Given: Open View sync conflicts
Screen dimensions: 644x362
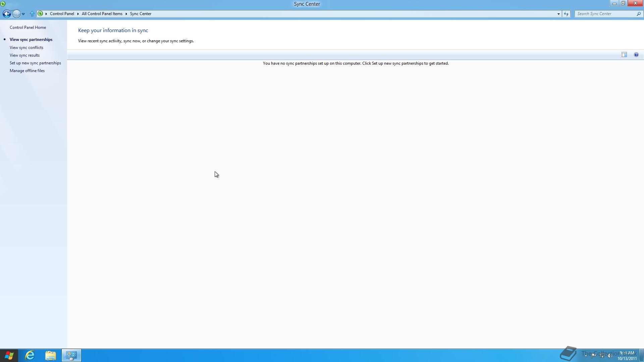Looking at the screenshot, I should pyautogui.click(x=26, y=48).
